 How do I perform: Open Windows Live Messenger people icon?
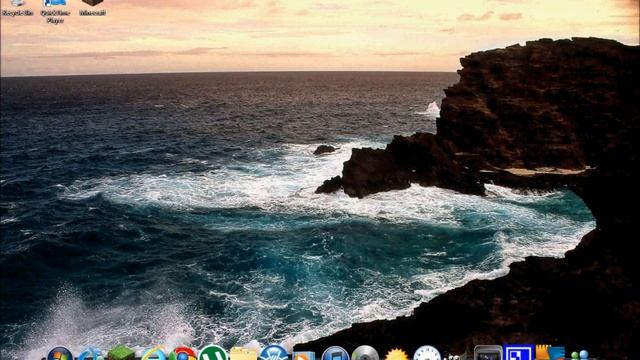coord(580,355)
